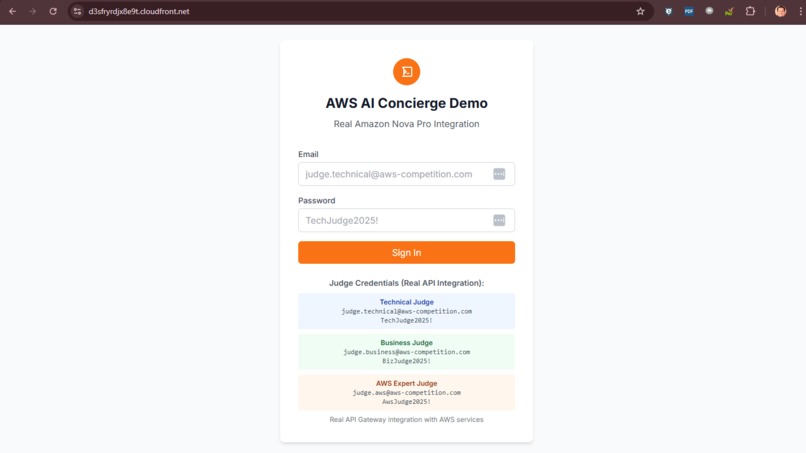This screenshot has width=806, height=453.
Task: Open password manager icon in Email field
Action: pyautogui.click(x=499, y=174)
